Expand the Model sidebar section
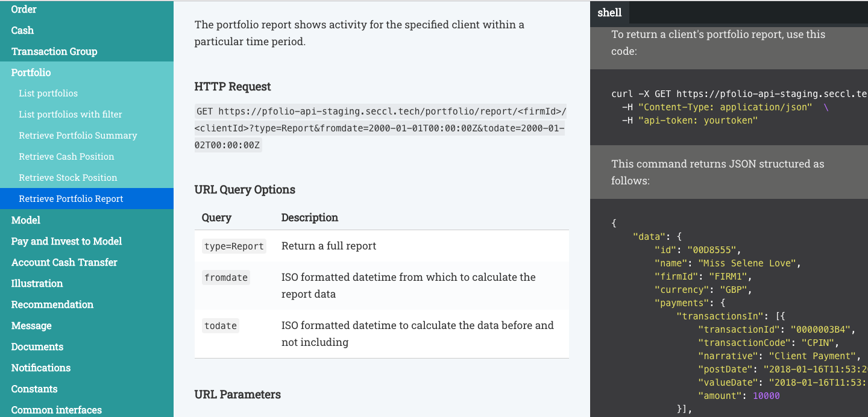Viewport: 868px width, 417px height. [x=26, y=220]
